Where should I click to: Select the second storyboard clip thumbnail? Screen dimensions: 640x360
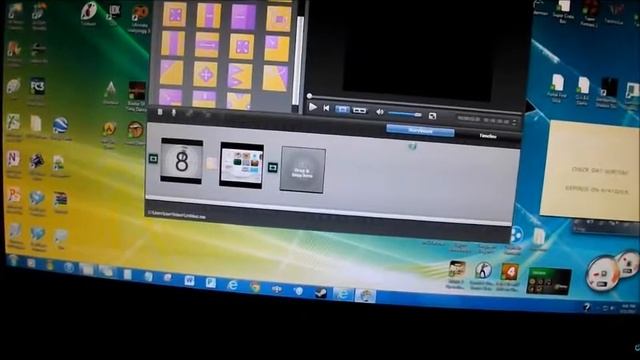point(241,165)
